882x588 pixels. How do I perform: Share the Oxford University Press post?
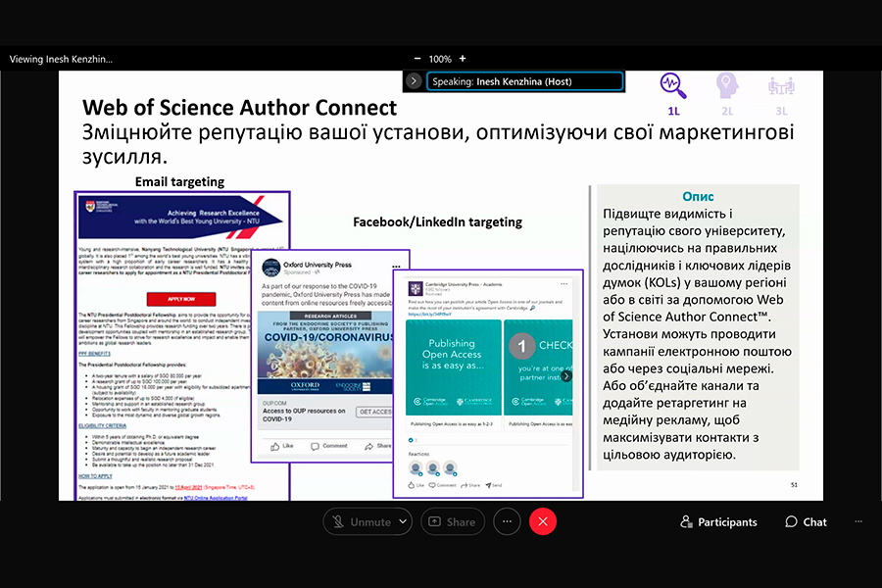[x=378, y=446]
